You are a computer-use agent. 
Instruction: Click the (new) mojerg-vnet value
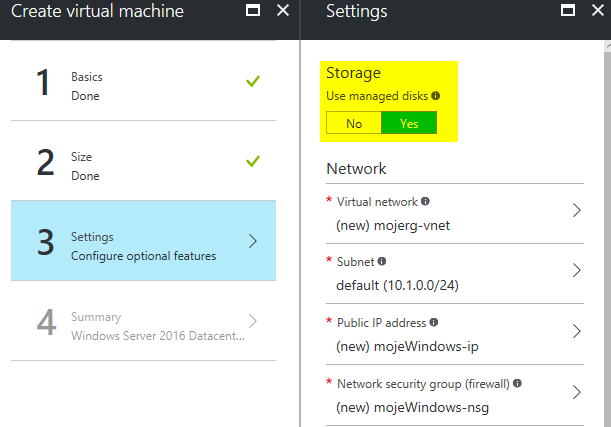pyautogui.click(x=393, y=224)
